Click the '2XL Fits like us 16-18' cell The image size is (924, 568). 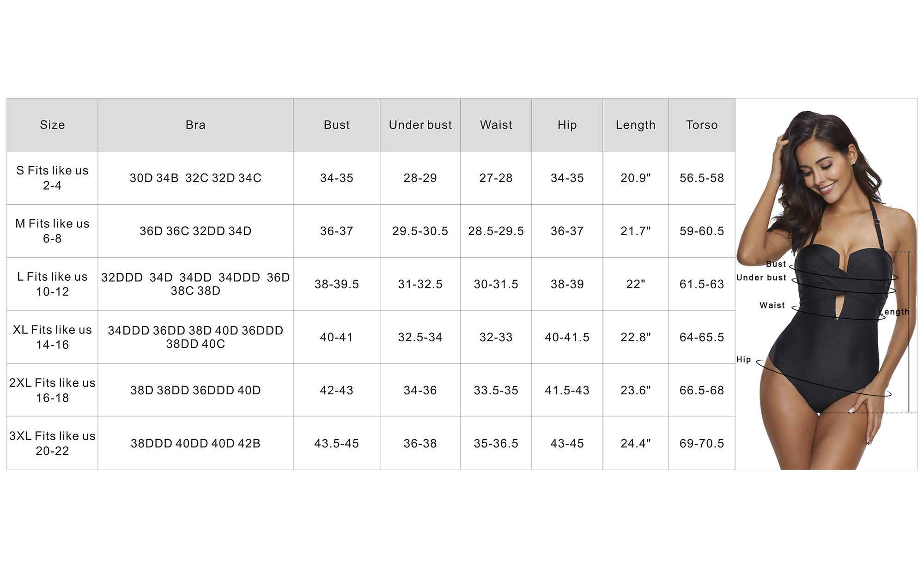point(52,390)
